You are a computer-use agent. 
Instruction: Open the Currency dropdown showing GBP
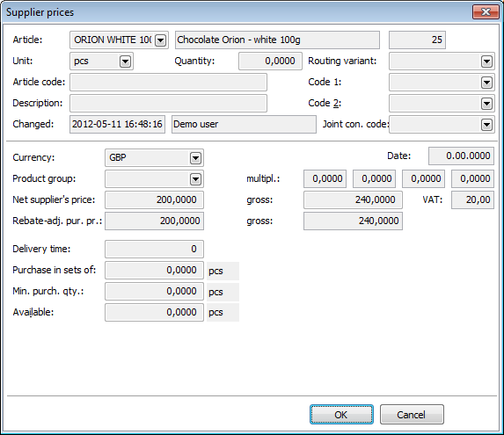195,158
